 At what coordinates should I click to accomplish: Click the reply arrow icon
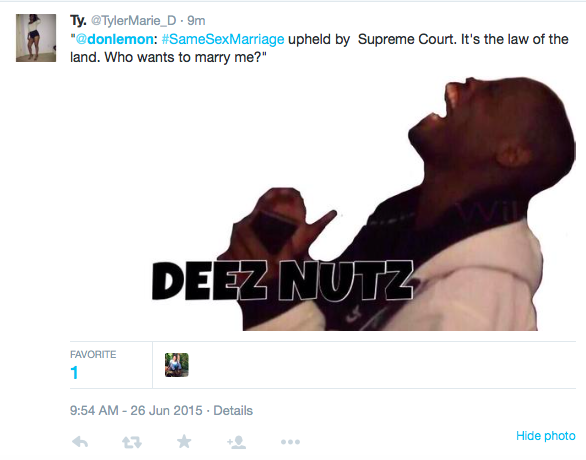[x=80, y=442]
